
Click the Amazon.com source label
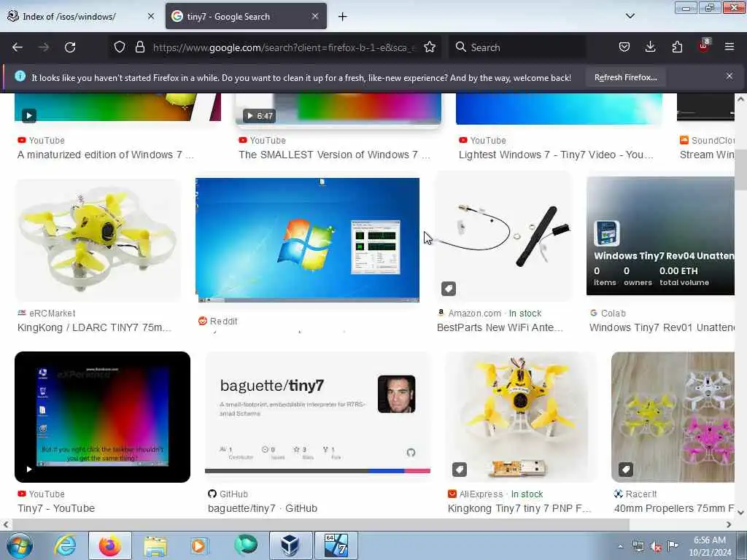[469, 314]
